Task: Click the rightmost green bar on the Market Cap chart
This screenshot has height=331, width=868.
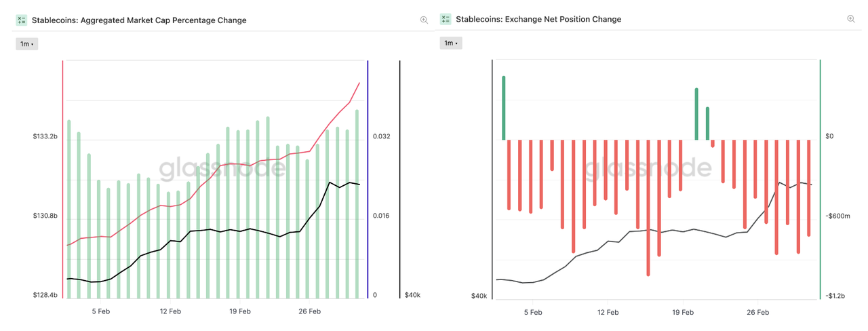Action: (x=357, y=203)
